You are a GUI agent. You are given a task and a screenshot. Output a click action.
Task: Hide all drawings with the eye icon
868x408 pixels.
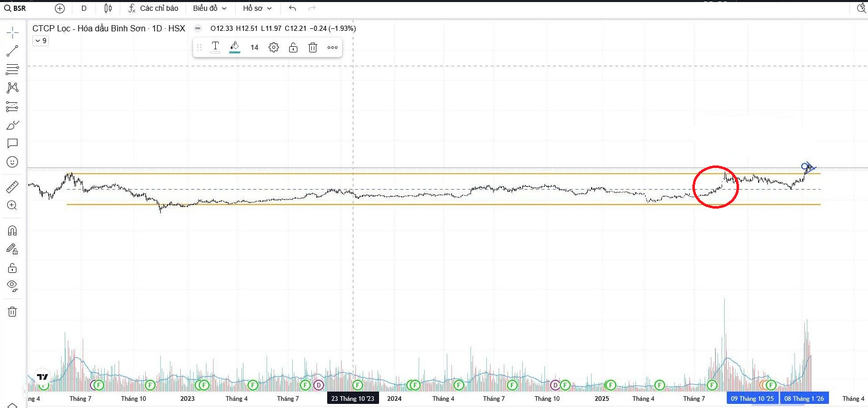click(12, 286)
